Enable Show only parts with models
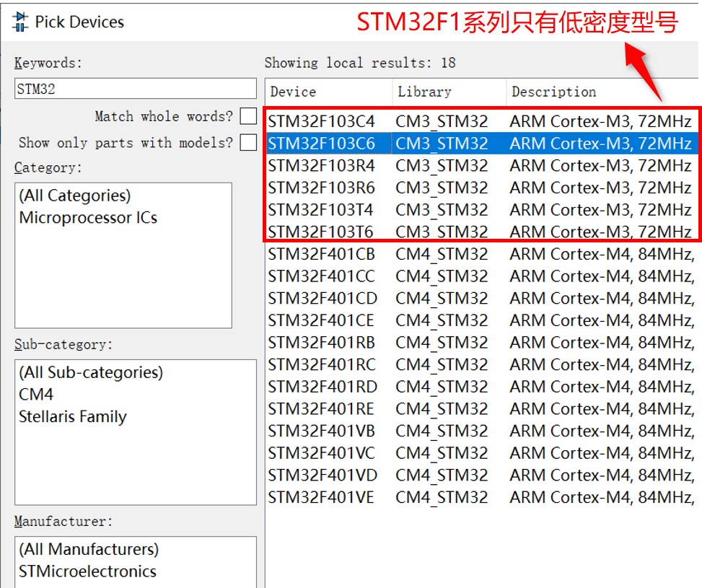Image resolution: width=702 pixels, height=588 pixels. (x=248, y=142)
